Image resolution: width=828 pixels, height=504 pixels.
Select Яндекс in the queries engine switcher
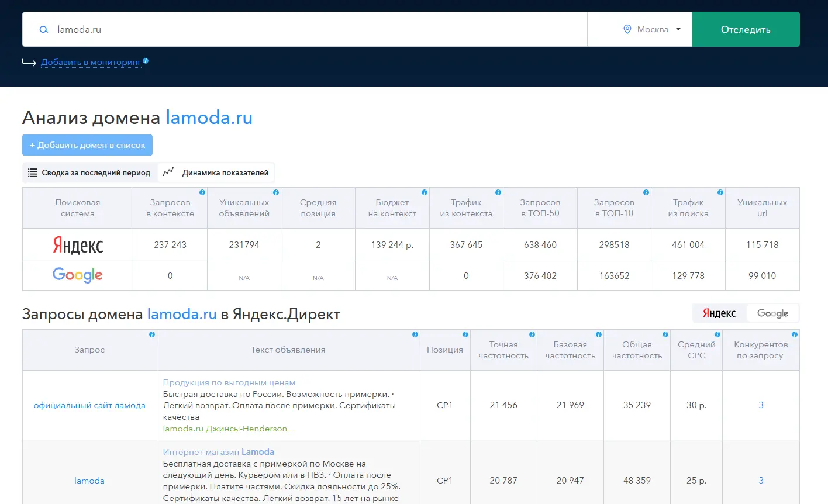[x=719, y=313]
